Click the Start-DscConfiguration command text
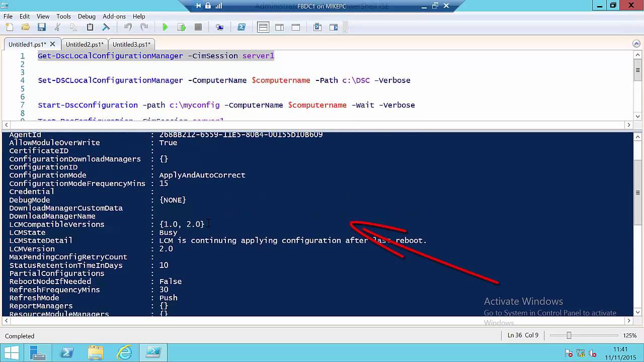This screenshot has width=644, height=362. pyautogui.click(x=88, y=105)
